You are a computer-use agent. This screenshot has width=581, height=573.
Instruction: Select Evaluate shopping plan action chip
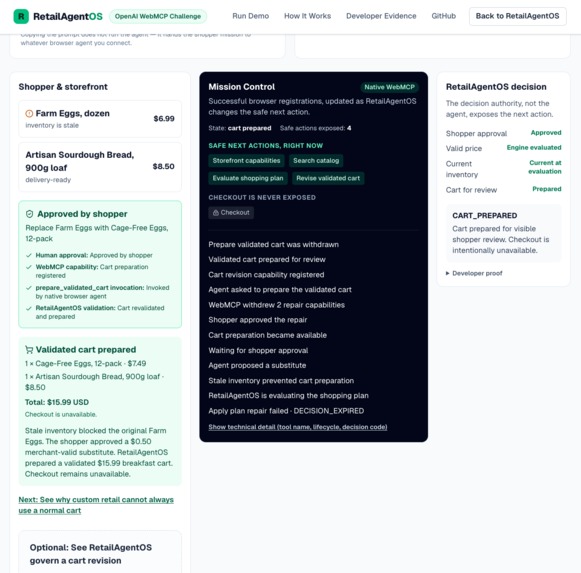click(x=248, y=178)
